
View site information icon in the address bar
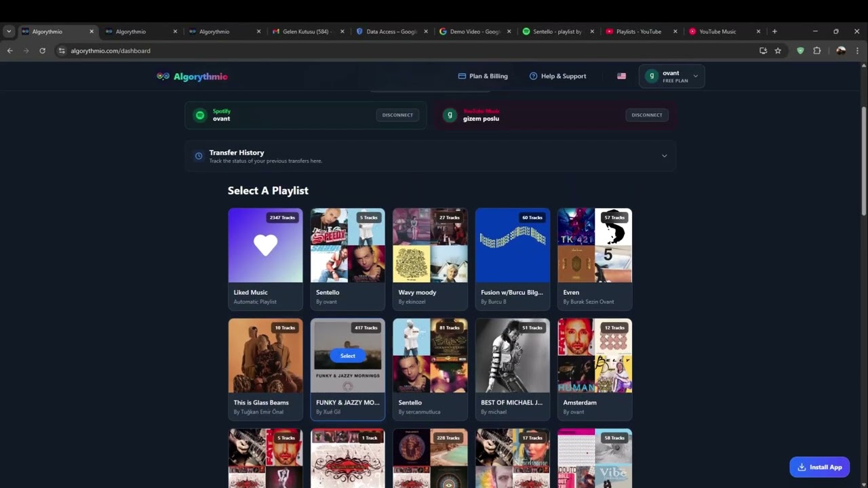pos(62,51)
